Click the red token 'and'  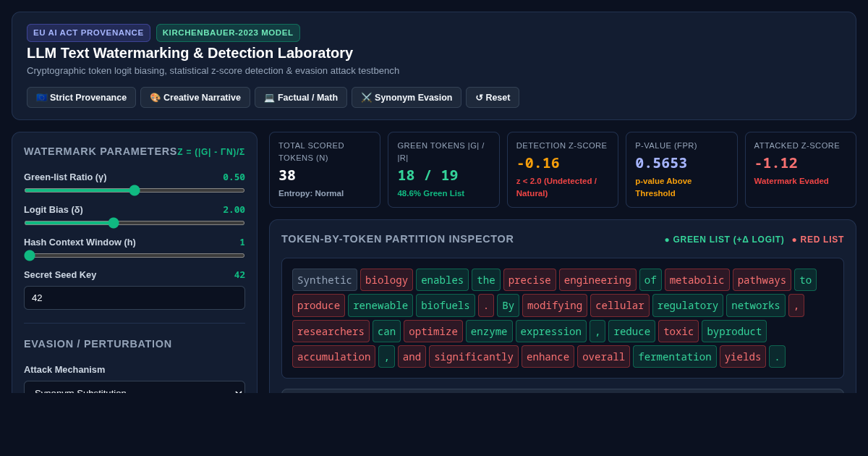coord(412,357)
